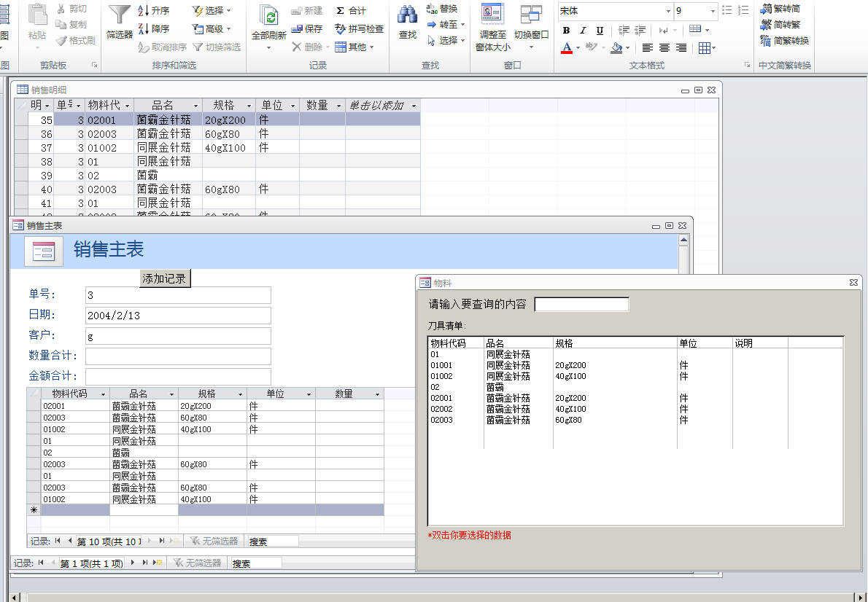The width and height of the screenshot is (868, 602).
Task: Expand the font size 9 dropdown
Action: 713,11
